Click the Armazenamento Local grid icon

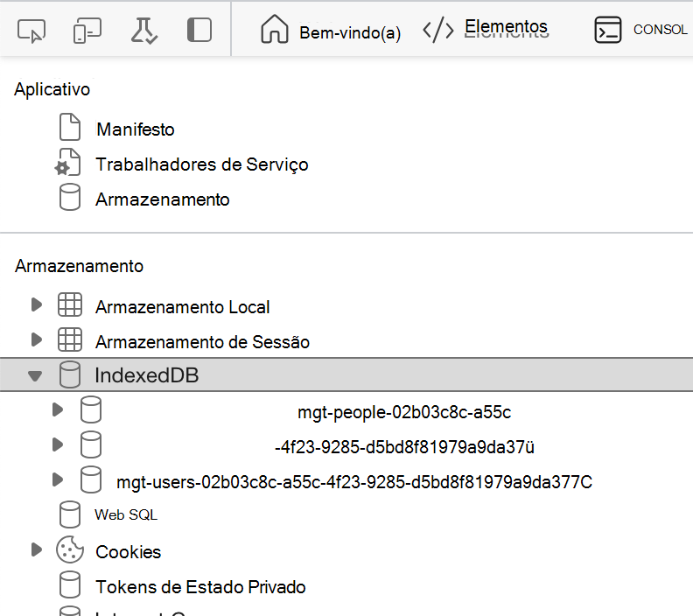coord(70,304)
